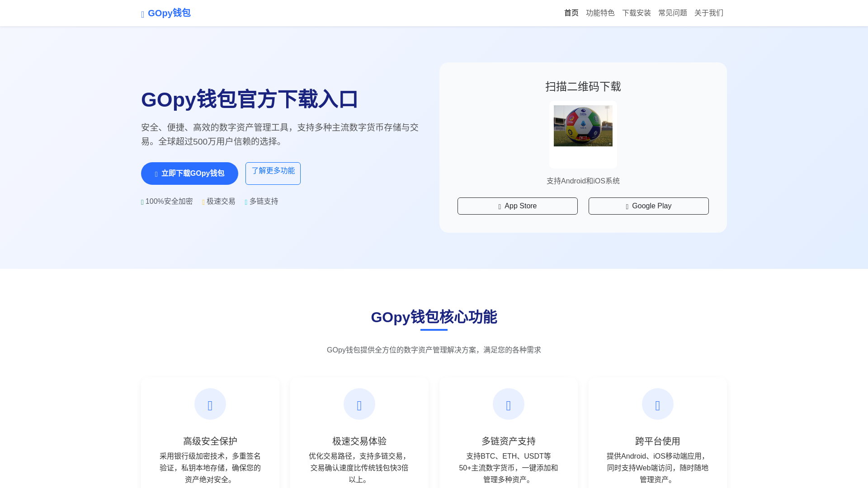
Task: Click 支持Android和iOS系统 caption
Action: [583, 181]
